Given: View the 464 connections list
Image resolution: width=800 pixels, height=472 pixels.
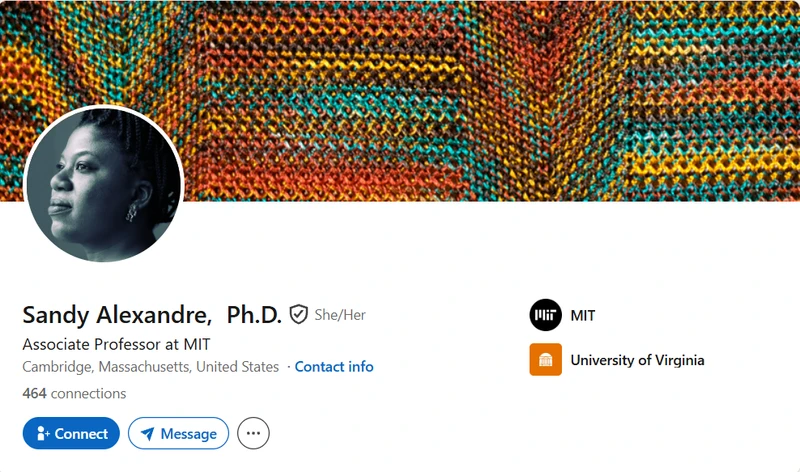Looking at the screenshot, I should 74,393.
